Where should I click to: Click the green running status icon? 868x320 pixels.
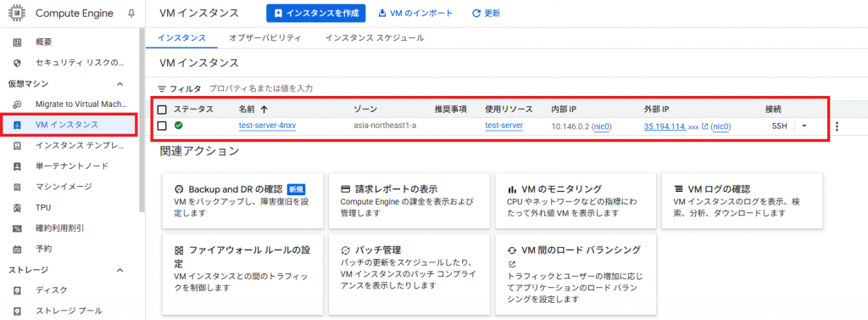178,126
